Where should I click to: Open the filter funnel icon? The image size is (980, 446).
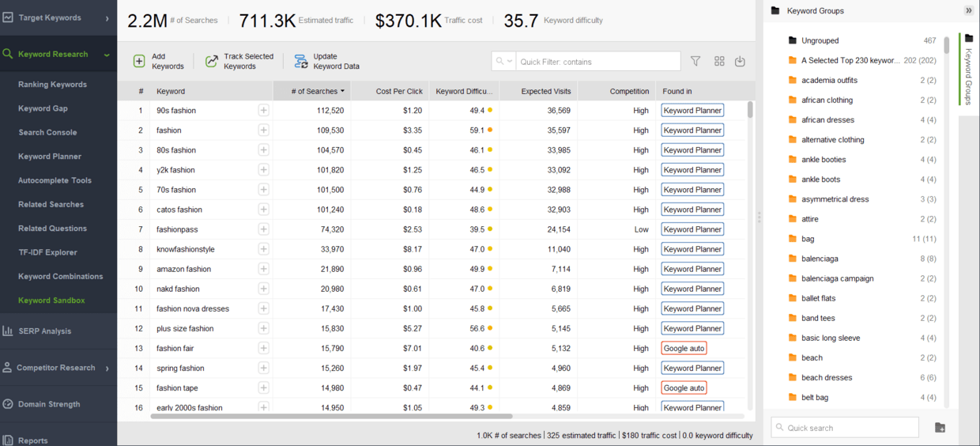point(695,62)
